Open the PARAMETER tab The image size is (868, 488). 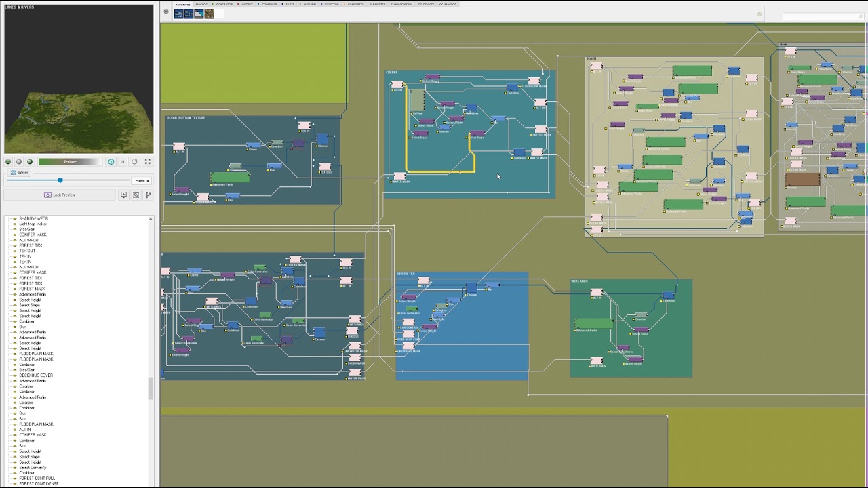tap(377, 5)
